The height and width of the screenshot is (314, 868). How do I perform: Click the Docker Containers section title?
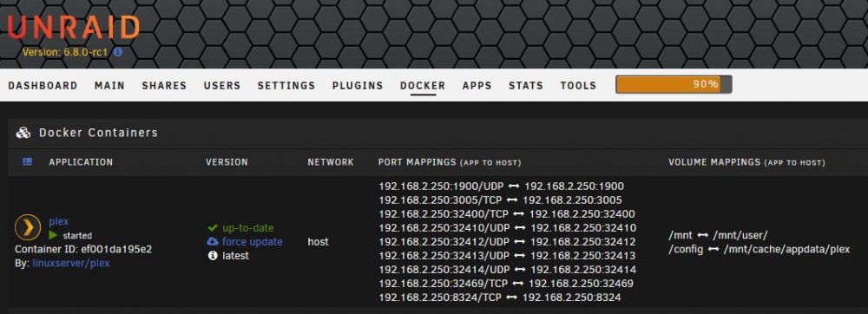click(98, 133)
